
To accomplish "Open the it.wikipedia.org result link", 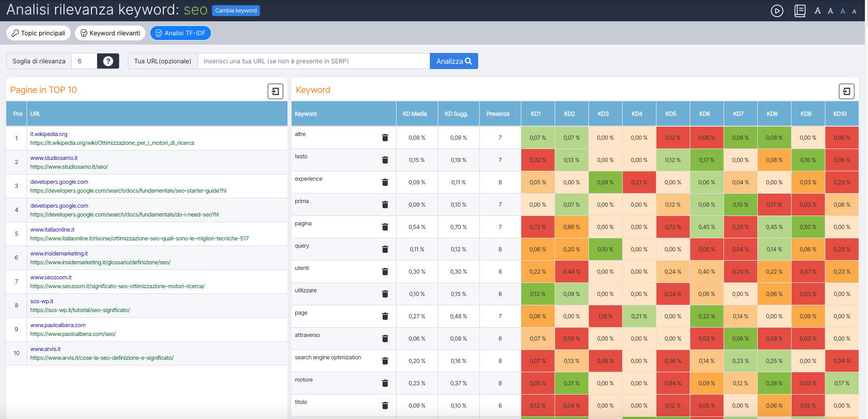I will point(49,134).
